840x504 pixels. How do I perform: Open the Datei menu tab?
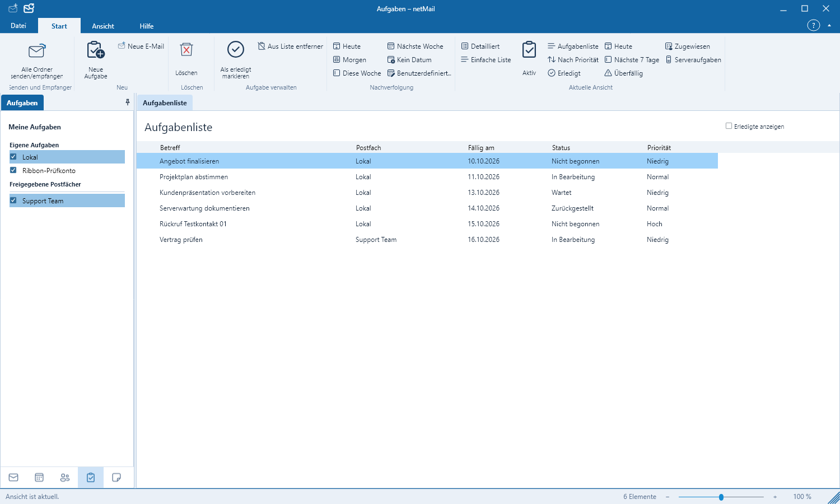(18, 26)
